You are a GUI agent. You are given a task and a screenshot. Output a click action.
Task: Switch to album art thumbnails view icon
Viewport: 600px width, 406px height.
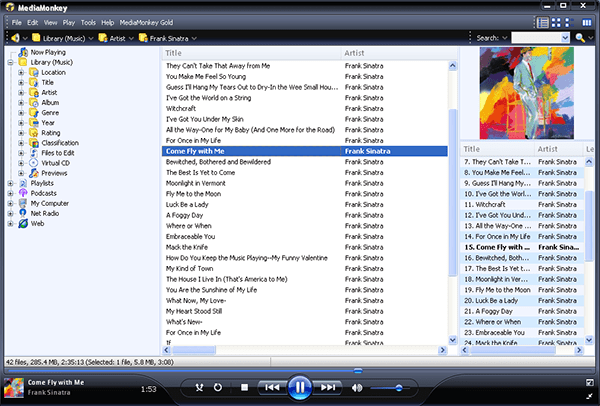click(x=556, y=23)
